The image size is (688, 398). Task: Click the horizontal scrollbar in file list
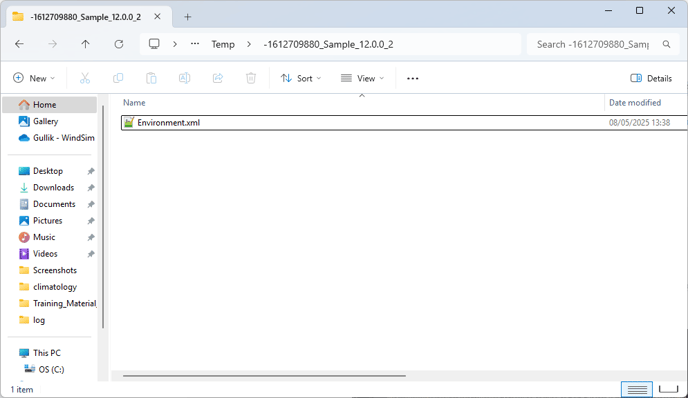(265, 376)
